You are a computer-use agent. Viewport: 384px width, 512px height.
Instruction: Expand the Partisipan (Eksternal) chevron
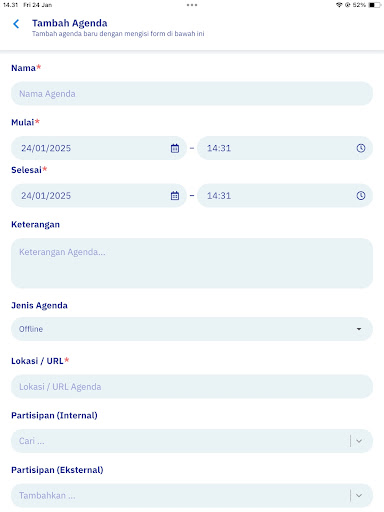tap(359, 495)
